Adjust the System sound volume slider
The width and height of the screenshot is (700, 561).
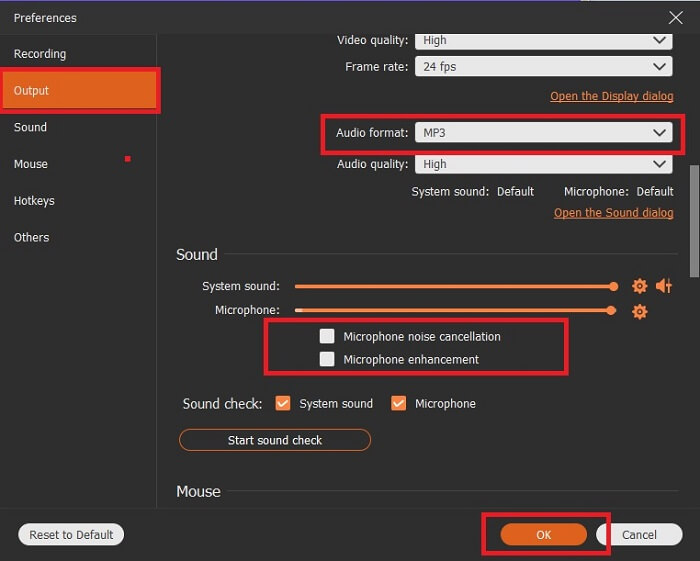click(613, 286)
